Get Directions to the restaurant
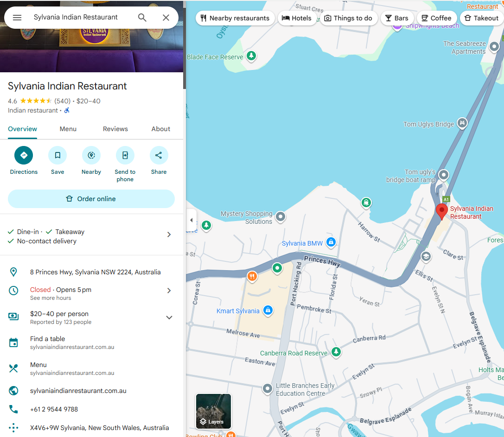Screen dimensions: 504x437 point(24,155)
